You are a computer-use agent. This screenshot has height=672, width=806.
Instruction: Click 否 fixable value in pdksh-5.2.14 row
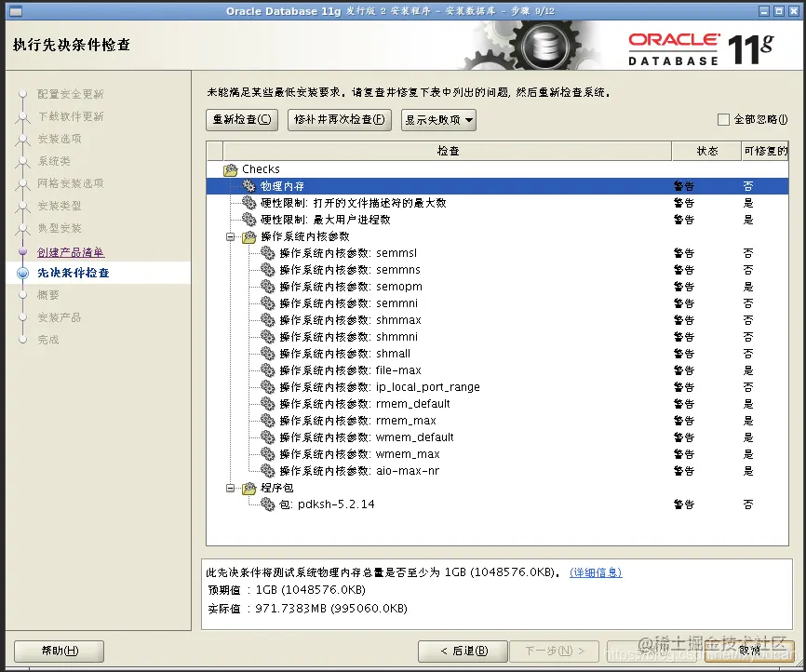coord(748,504)
